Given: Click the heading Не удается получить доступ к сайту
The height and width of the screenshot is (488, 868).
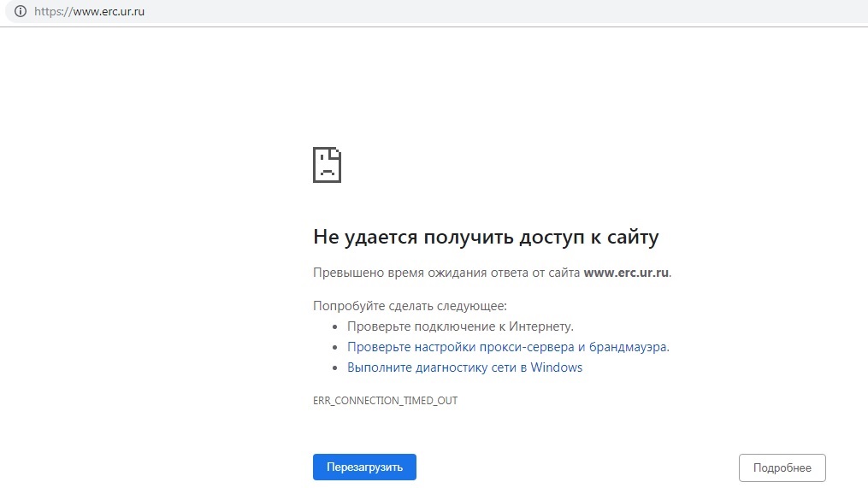Looking at the screenshot, I should 486,237.
